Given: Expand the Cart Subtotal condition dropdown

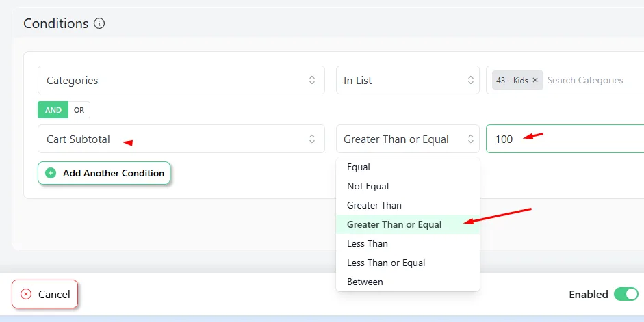Looking at the screenshot, I should (x=181, y=139).
